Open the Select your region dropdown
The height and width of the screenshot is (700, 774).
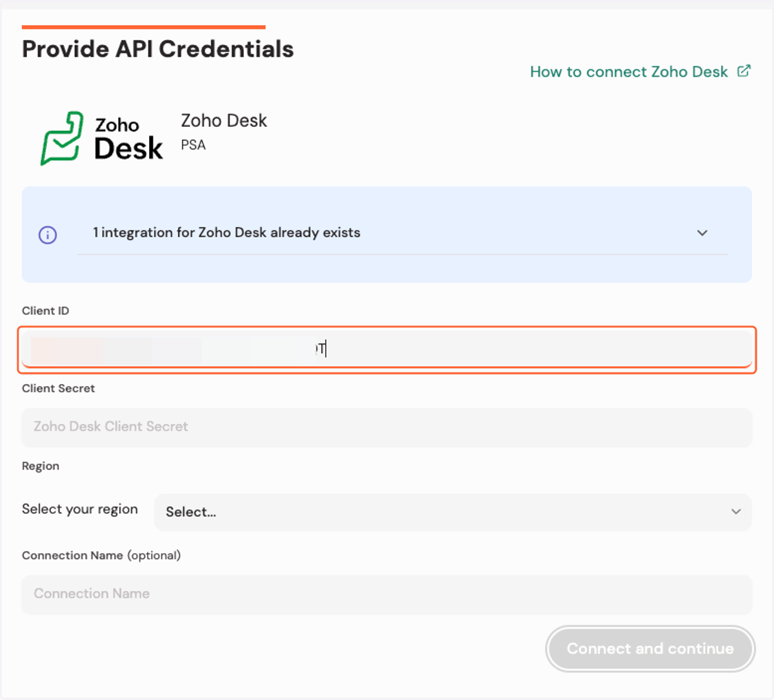pyautogui.click(x=453, y=512)
